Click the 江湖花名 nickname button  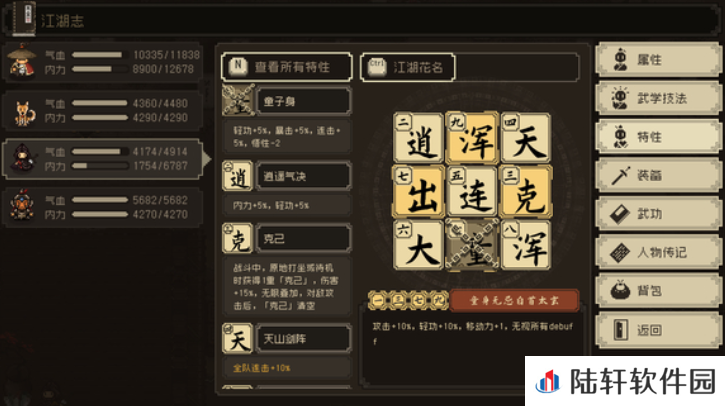(407, 67)
